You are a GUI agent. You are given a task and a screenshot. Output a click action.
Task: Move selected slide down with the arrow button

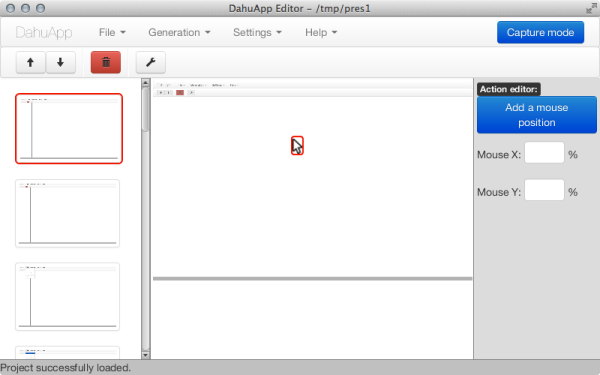click(60, 62)
